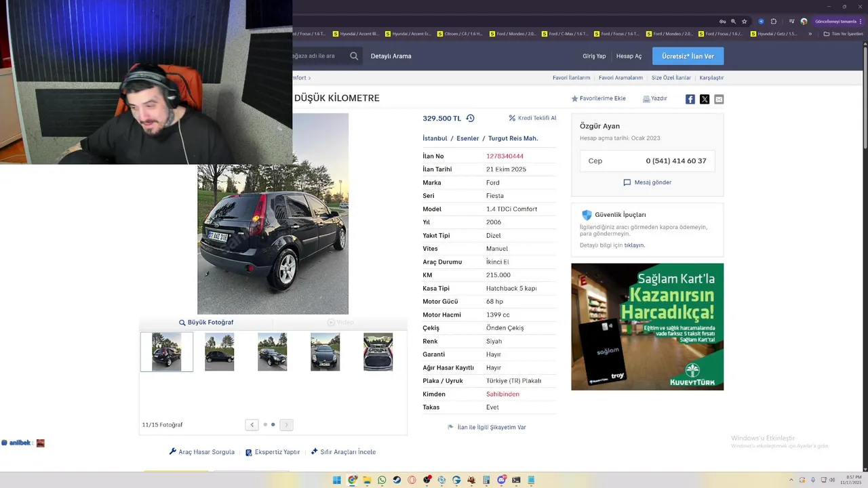Bookmark this page with star icon
Image resolution: width=868 pixels, height=488 pixels.
(744, 22)
